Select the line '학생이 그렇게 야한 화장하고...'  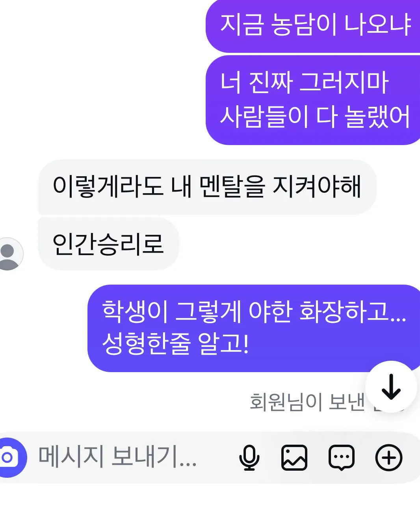point(254,311)
